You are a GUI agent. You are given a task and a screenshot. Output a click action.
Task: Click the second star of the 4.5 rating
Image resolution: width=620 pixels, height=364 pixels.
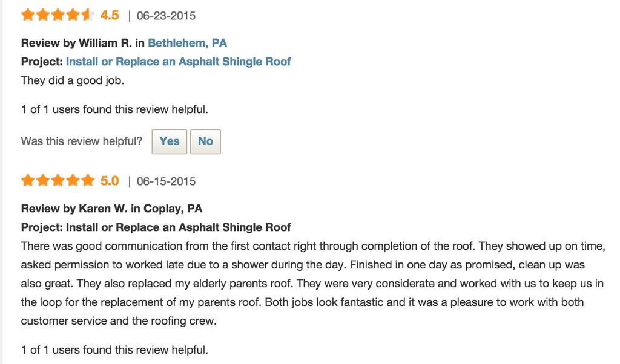coord(43,15)
